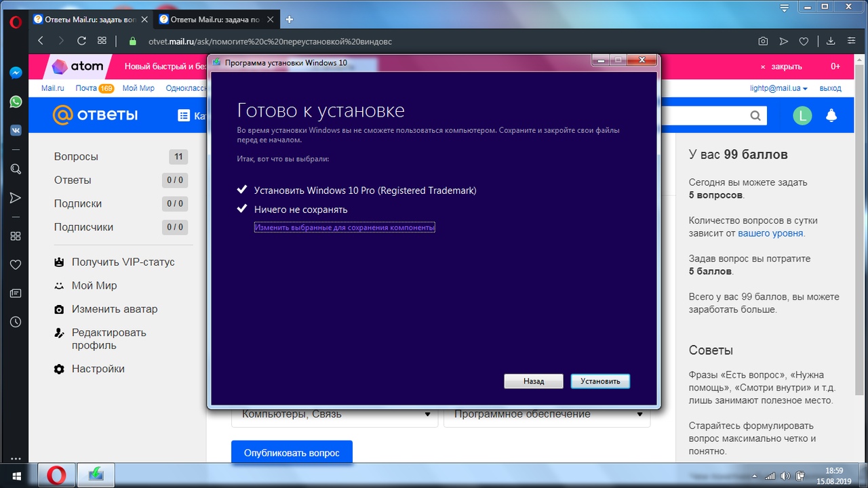Open notifications bell on Otvety
868x488 pixels.
coord(831,115)
